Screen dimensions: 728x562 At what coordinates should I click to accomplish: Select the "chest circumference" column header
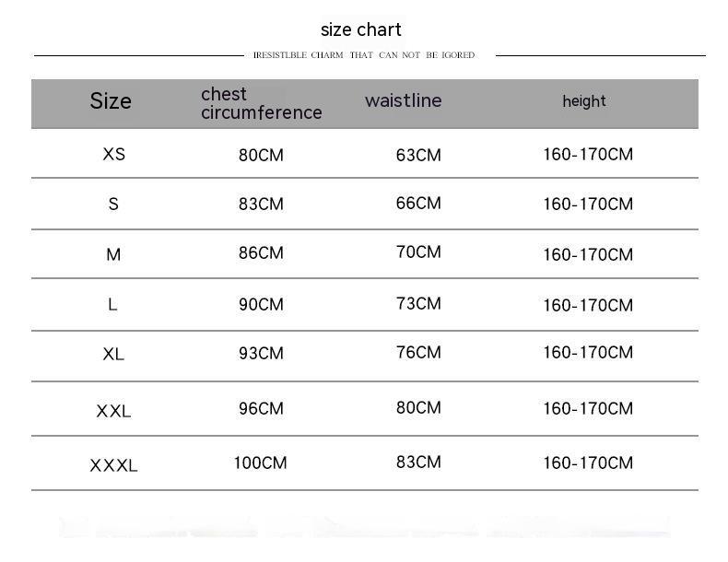tap(261, 103)
